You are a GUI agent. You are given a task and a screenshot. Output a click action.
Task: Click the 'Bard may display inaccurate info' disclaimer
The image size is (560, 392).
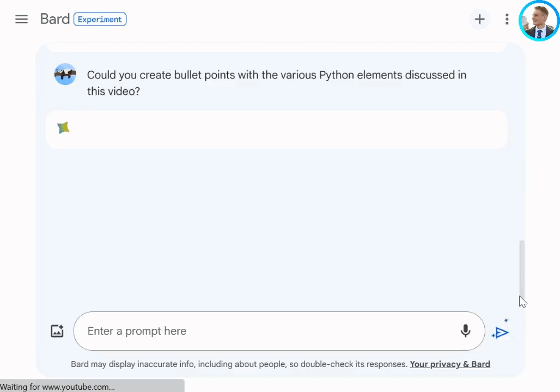pos(239,364)
